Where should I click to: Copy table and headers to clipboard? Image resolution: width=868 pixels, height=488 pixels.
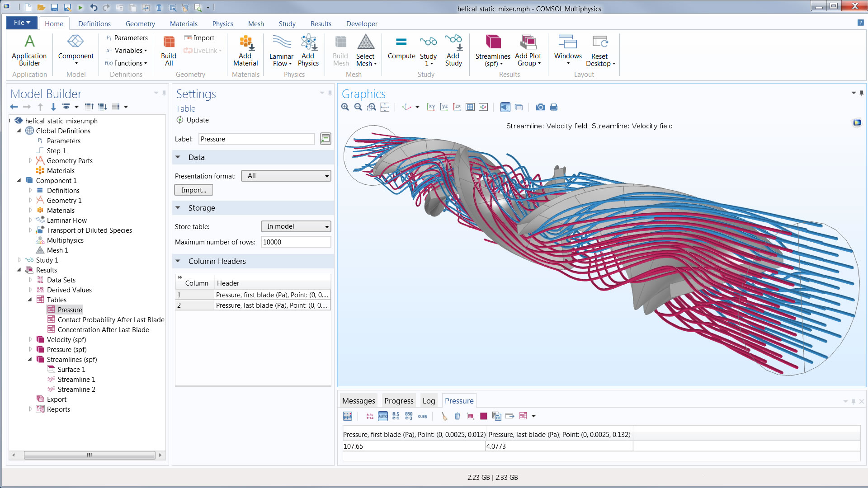pyautogui.click(x=497, y=416)
